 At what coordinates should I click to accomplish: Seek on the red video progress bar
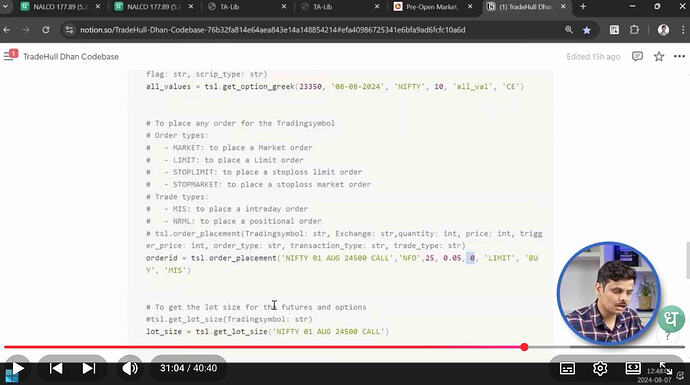point(264,347)
